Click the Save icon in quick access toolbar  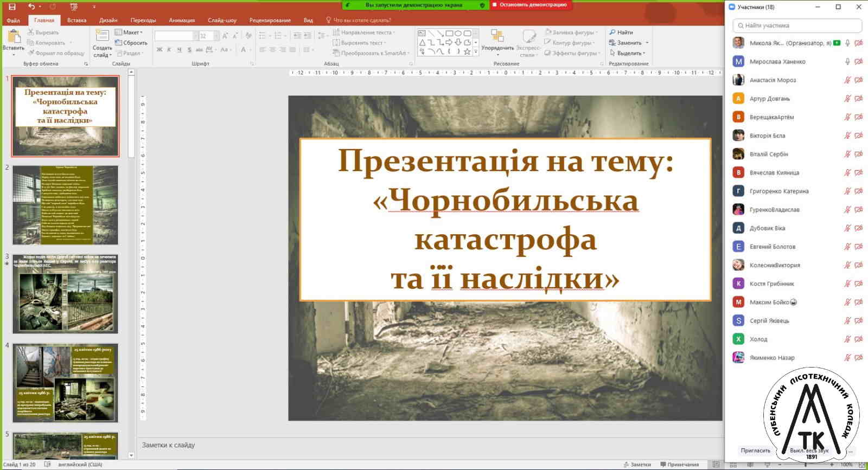pos(12,7)
